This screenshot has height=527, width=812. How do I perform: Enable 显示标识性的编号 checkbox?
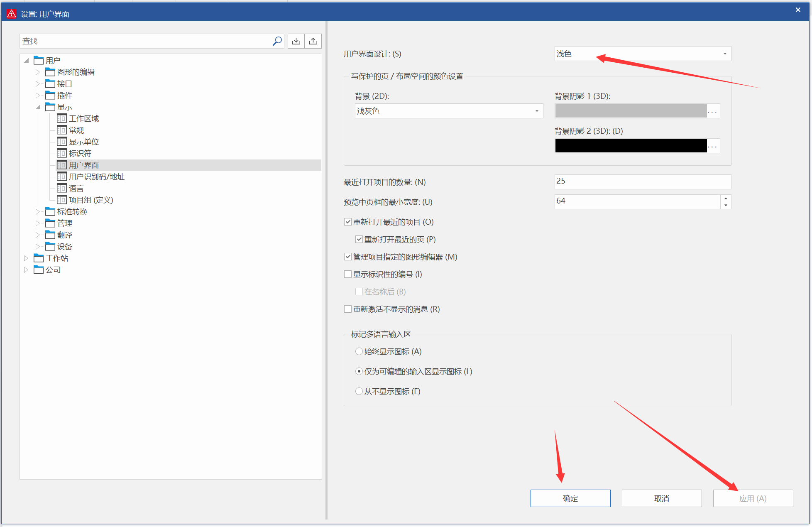tap(348, 275)
